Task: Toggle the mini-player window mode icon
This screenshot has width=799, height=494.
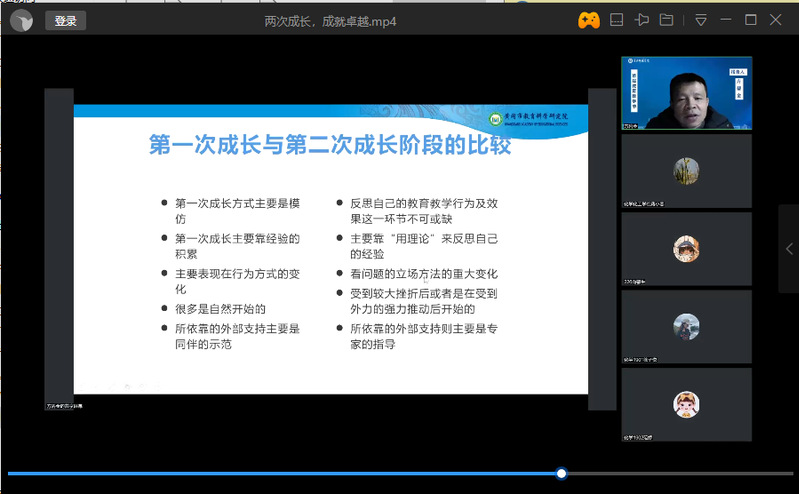Action: (617, 20)
